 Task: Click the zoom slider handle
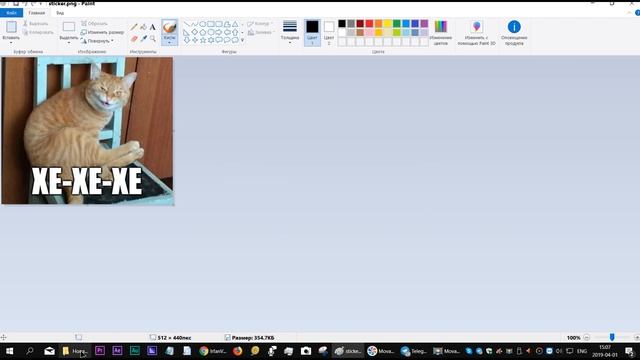coord(612,337)
